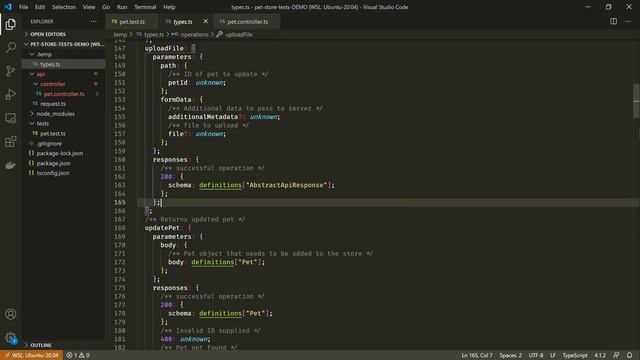The image size is (640, 360).
Task: Open the Run and Debug view
Action: pos(11,94)
